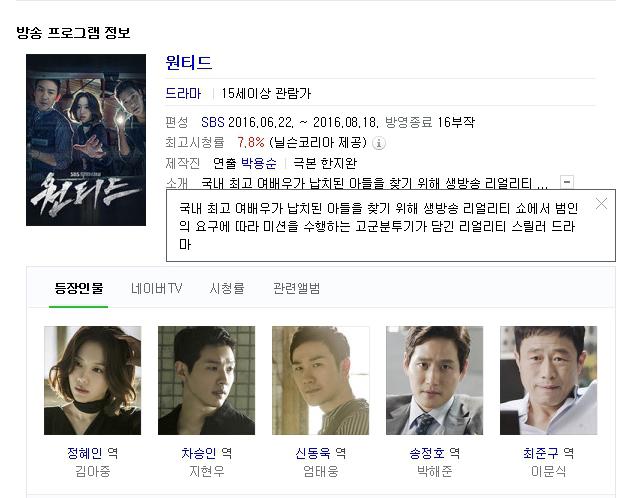This screenshot has width=635, height=498.
Task: Open the photo of 엄태웅
Action: (321, 381)
